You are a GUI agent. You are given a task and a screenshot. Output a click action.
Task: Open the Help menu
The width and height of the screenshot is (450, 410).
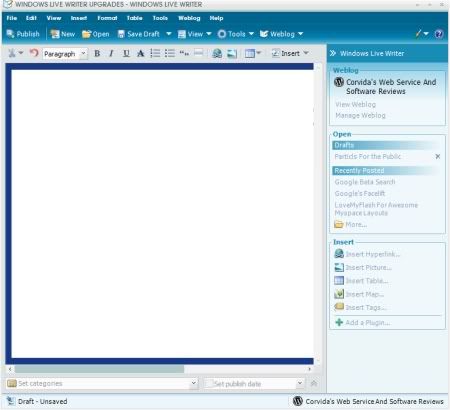click(216, 18)
